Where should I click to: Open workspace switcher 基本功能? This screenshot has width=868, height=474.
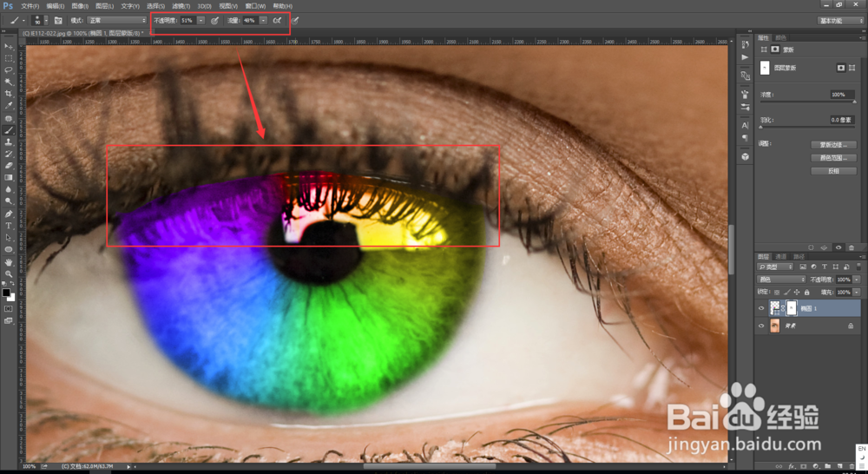pyautogui.click(x=840, y=21)
